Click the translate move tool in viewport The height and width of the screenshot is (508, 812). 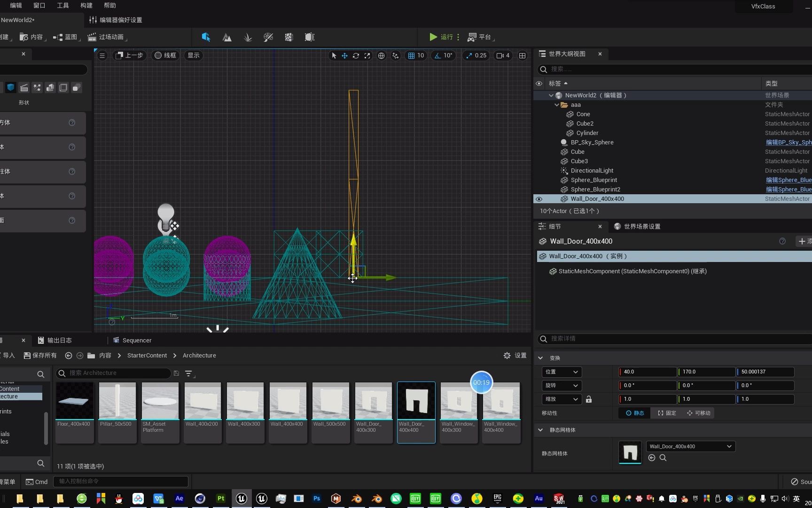click(x=344, y=56)
